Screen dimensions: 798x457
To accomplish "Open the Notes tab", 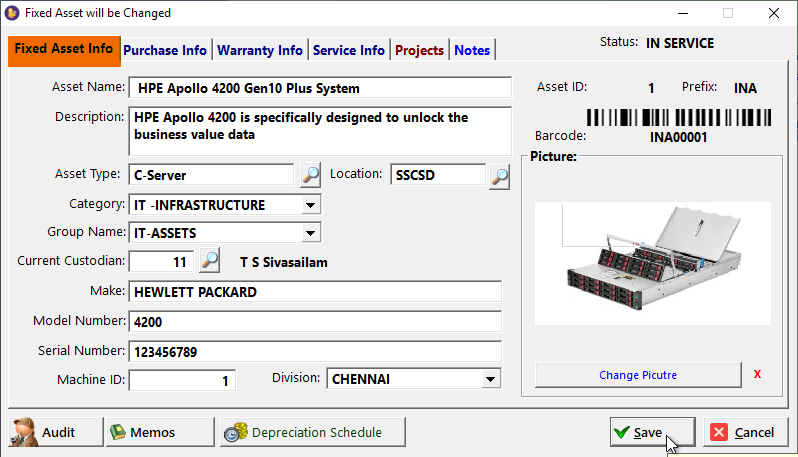I will pos(472,50).
